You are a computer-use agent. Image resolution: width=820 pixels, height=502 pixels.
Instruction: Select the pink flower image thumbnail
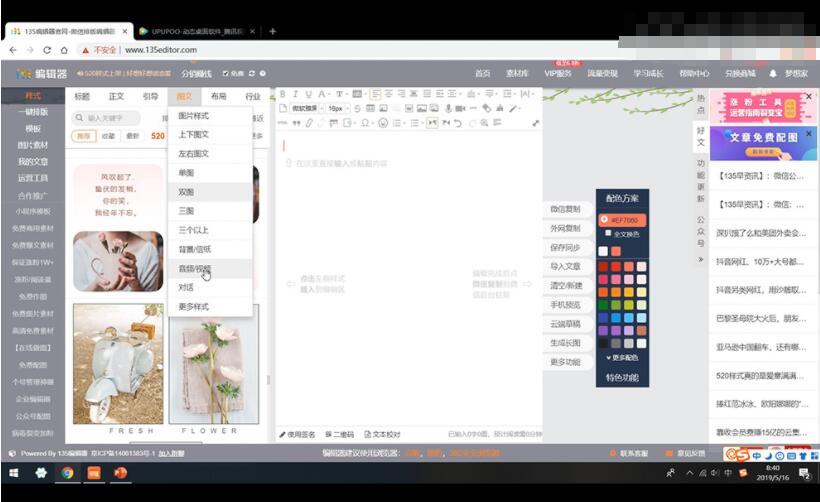[x=214, y=364]
